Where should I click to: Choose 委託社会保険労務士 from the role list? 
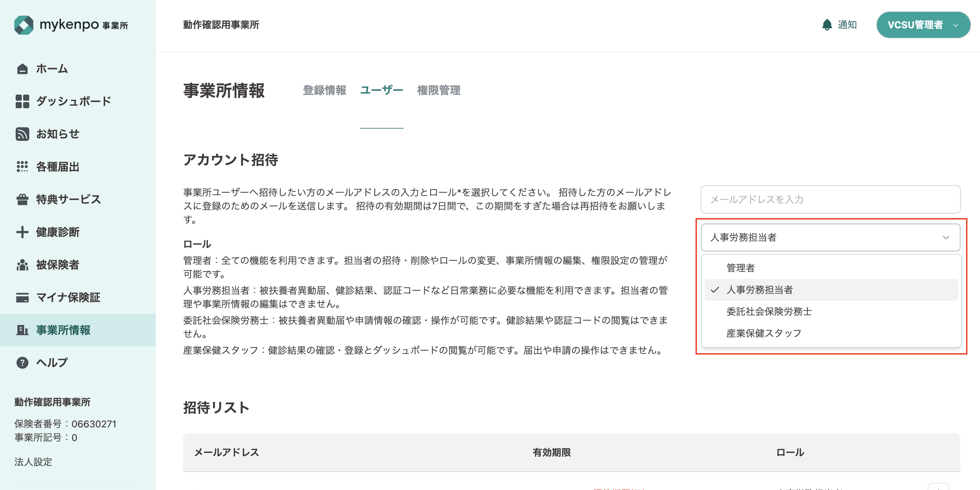(769, 312)
